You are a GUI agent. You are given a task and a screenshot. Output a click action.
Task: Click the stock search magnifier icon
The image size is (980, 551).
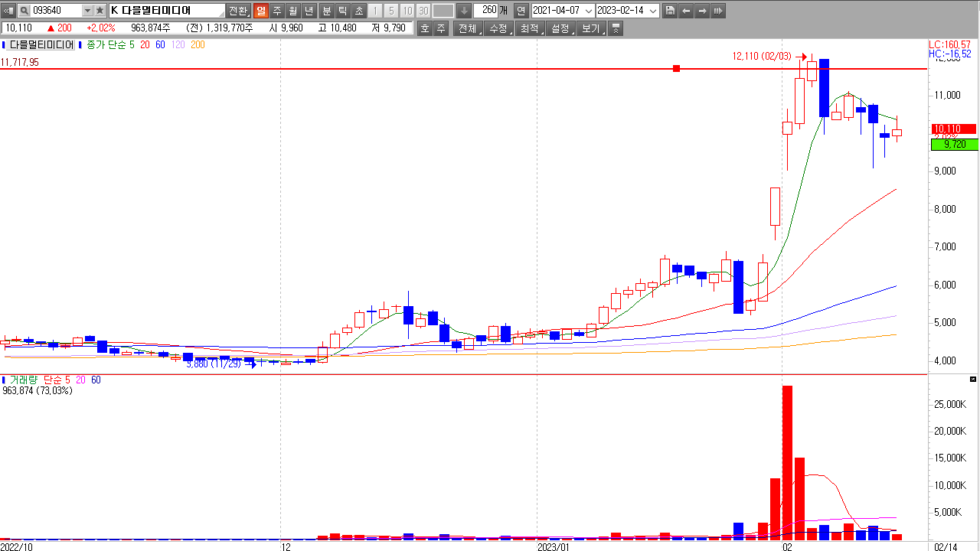tap(24, 11)
